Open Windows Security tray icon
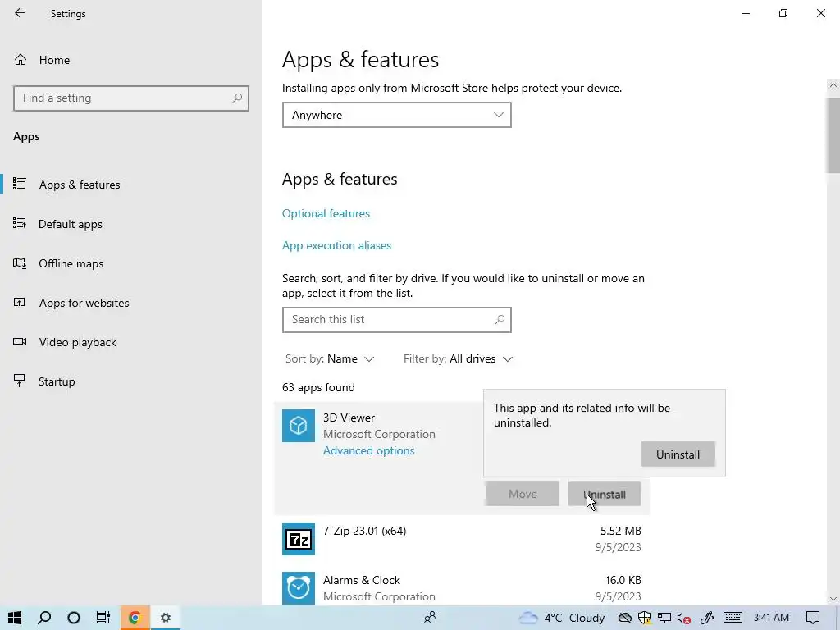 (x=645, y=618)
